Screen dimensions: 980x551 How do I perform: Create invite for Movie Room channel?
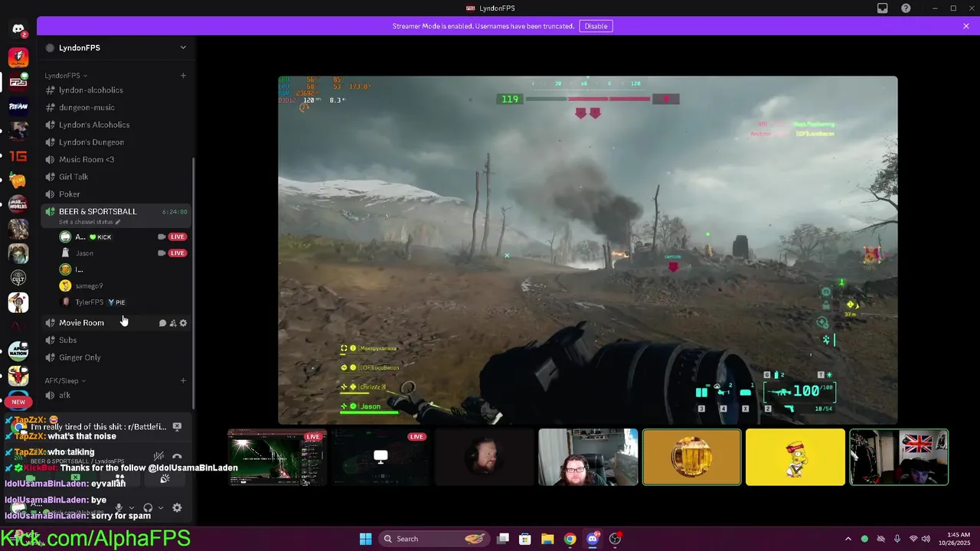[x=173, y=323]
